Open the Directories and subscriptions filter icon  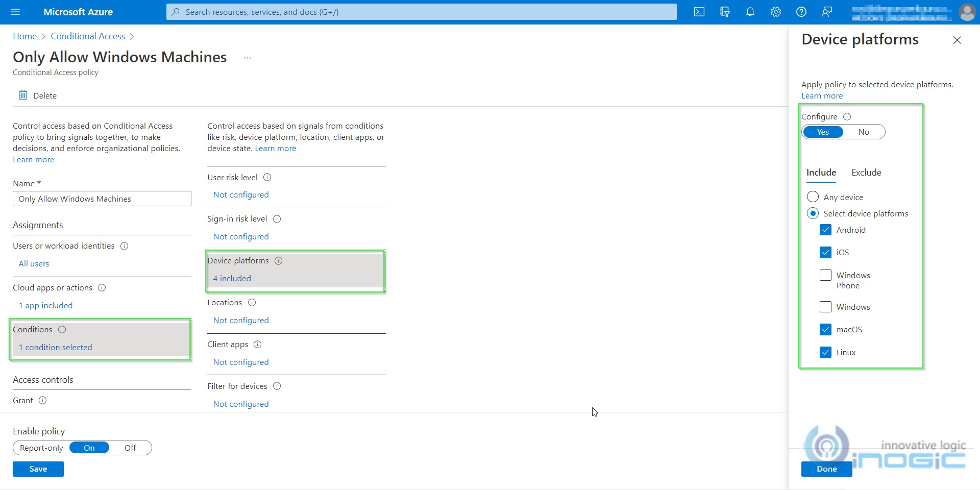(725, 12)
